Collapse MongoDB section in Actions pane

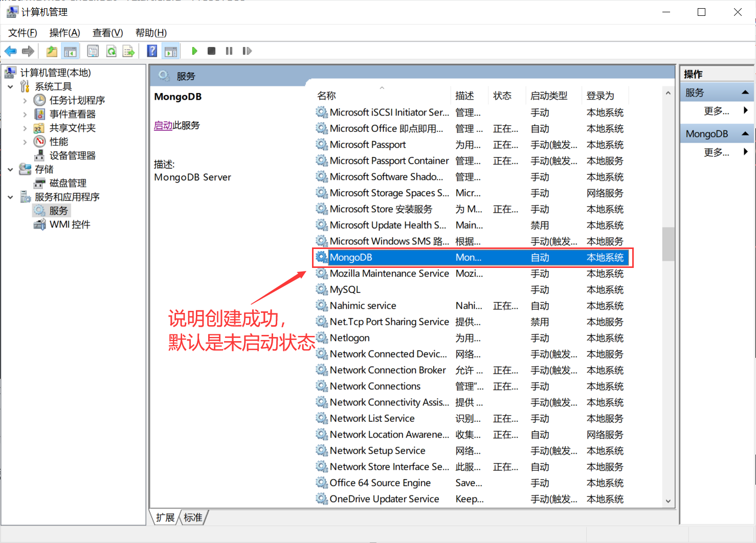(745, 134)
